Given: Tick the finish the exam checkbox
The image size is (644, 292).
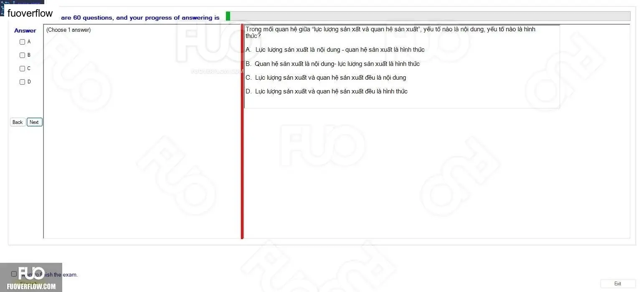Looking at the screenshot, I should pos(14,274).
